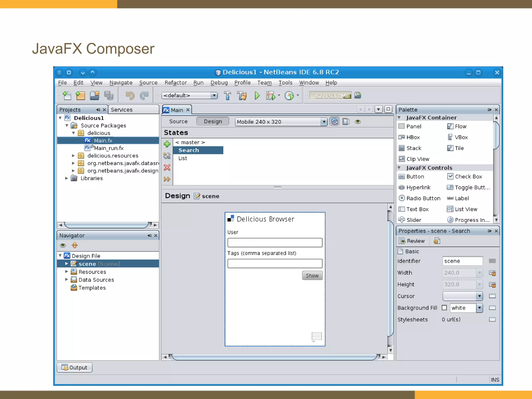Image resolution: width=532 pixels, height=399 pixels.
Task: Select the Slider control in Palette
Action: tap(410, 220)
